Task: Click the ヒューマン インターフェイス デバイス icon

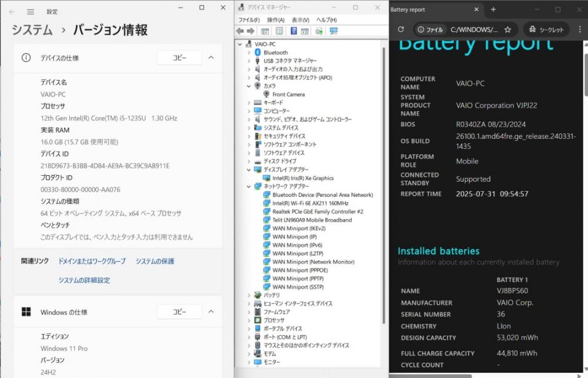Action: 258,303
